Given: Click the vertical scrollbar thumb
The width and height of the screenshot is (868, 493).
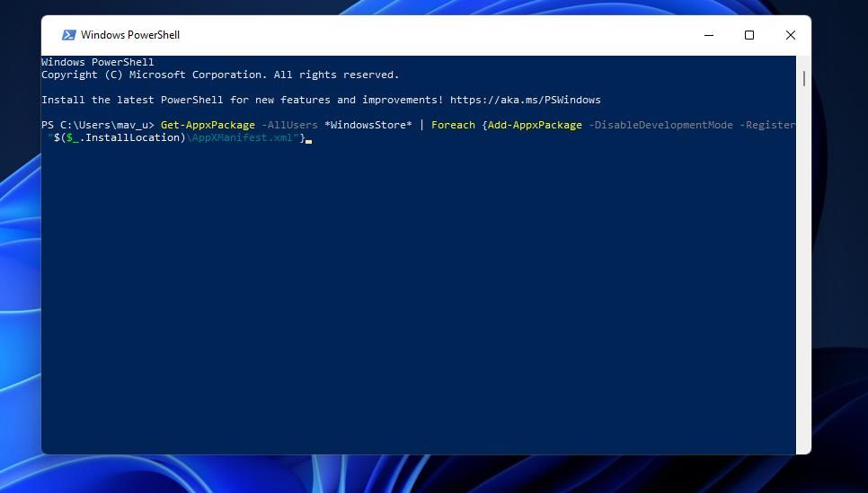Looking at the screenshot, I should point(804,78).
